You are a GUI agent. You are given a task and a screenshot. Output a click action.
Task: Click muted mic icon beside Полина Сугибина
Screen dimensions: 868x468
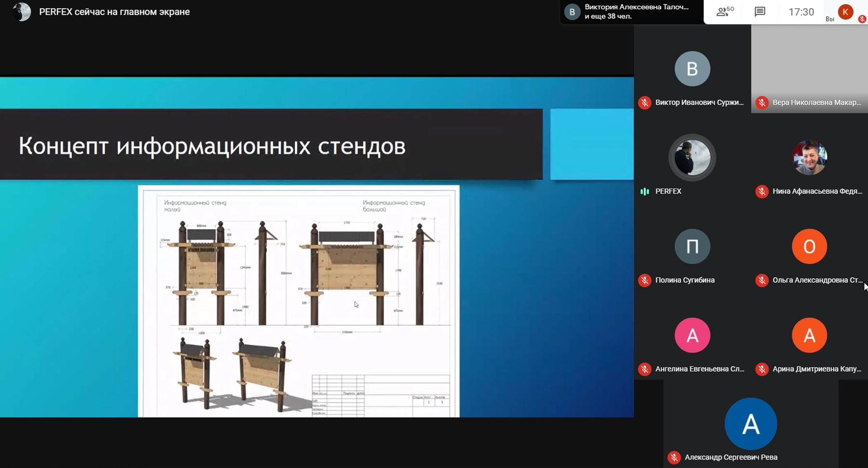click(645, 280)
